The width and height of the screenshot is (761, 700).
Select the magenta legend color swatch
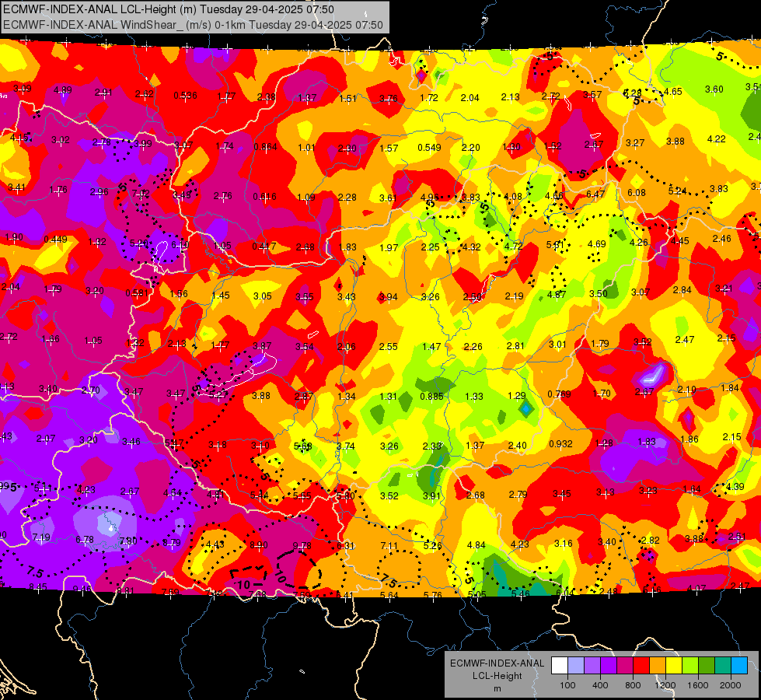click(x=625, y=666)
